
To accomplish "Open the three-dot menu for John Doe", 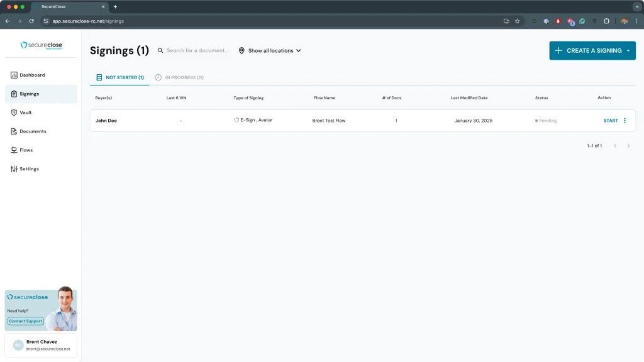I will point(625,121).
